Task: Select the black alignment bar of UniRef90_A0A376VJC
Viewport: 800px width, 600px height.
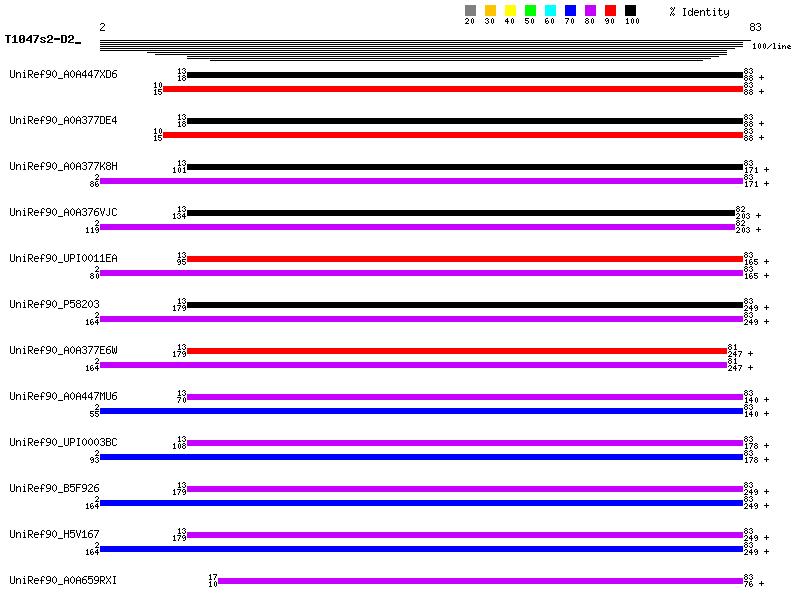Action: [x=461, y=212]
